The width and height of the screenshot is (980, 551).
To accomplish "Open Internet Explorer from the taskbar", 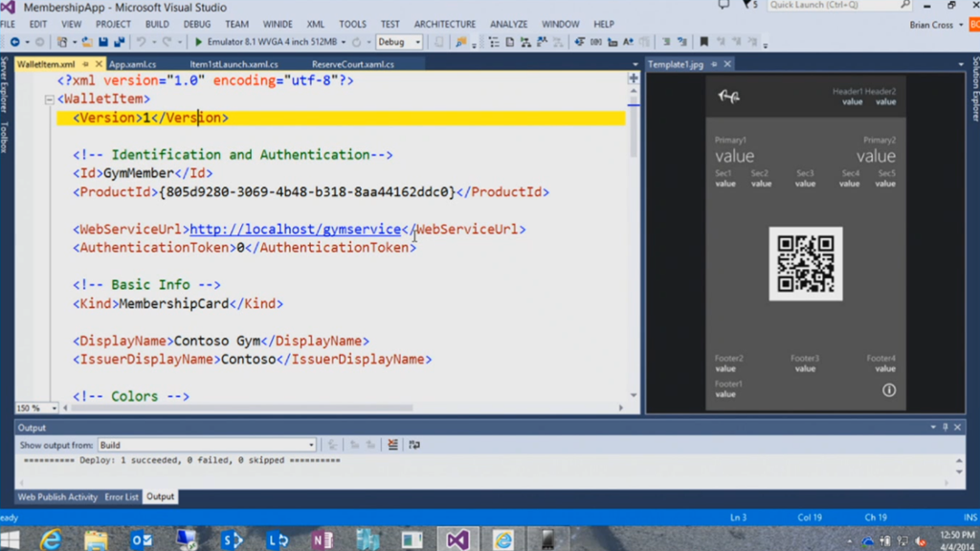I will click(x=51, y=540).
